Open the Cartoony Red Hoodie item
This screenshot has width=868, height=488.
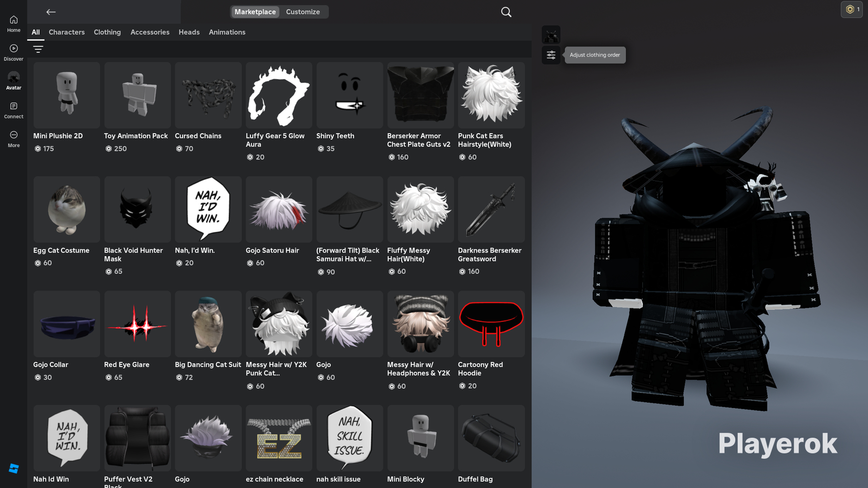point(492,324)
